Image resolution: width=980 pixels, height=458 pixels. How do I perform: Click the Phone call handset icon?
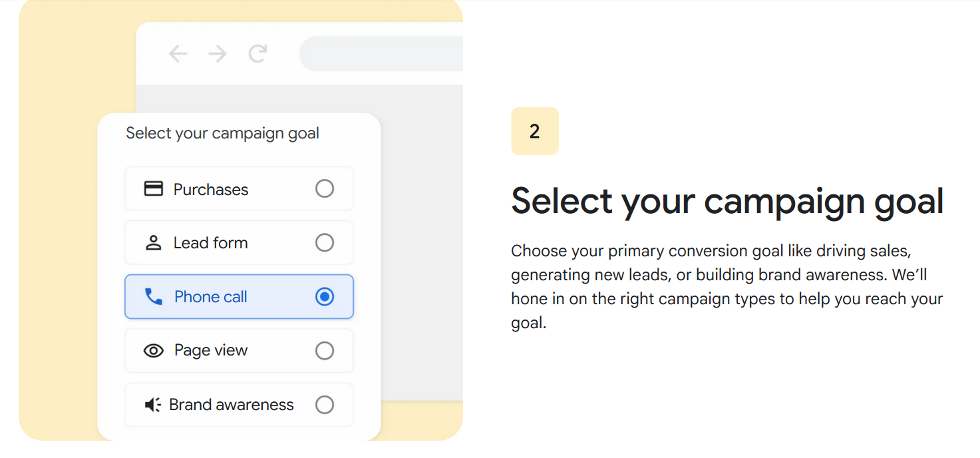[x=154, y=297]
